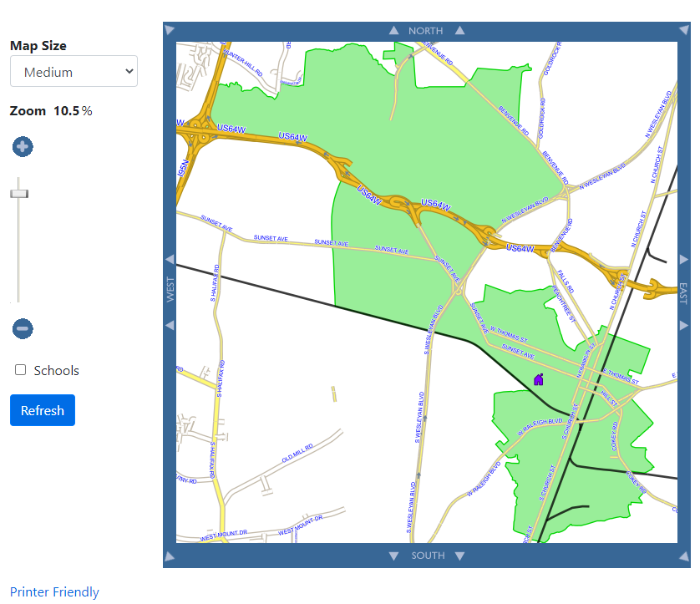Pan map using the top-right corner arrow
The width and height of the screenshot is (700, 604).
(683, 30)
